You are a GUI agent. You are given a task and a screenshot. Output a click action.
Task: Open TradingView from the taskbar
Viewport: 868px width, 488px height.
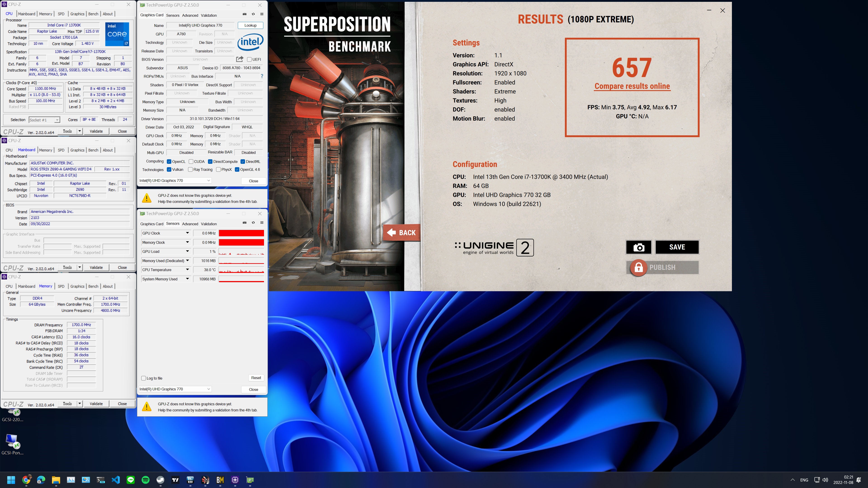point(176,480)
